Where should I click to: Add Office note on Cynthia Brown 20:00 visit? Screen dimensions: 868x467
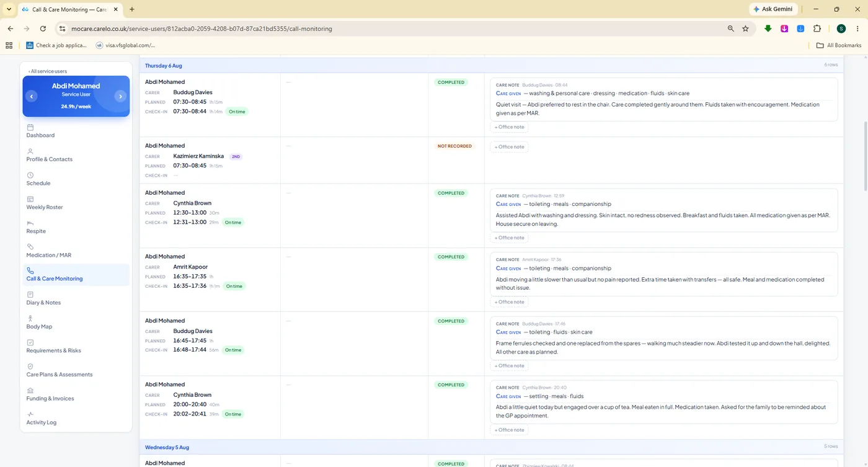pos(509,430)
